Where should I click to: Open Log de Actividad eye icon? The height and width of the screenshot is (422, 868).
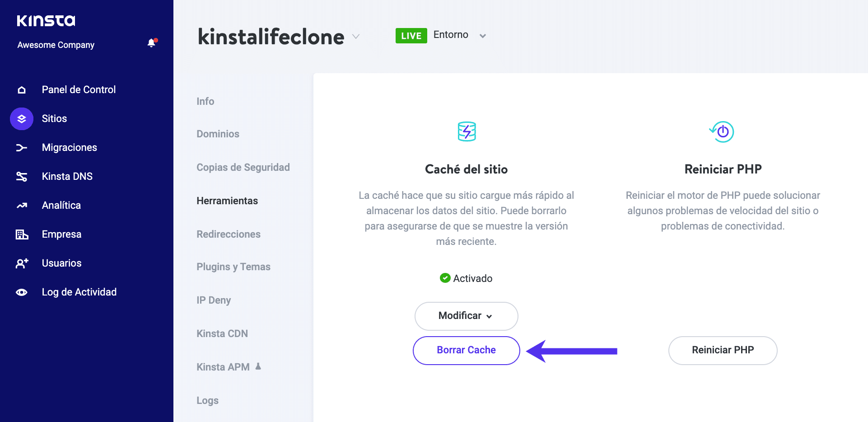[22, 292]
